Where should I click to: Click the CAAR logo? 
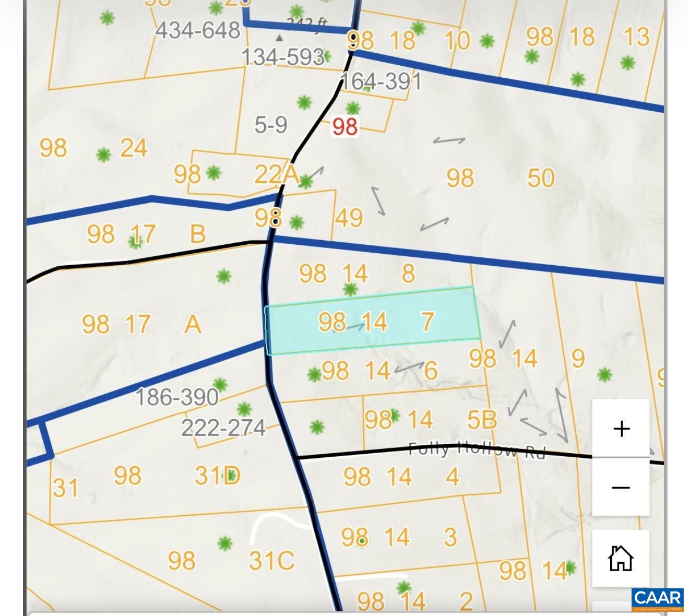[x=658, y=599]
